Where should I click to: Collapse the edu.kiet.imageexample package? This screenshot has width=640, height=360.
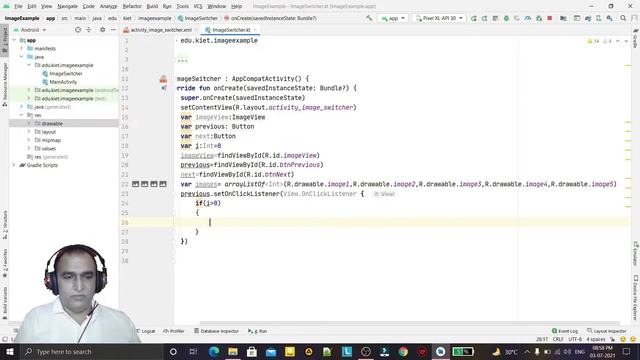coord(29,65)
